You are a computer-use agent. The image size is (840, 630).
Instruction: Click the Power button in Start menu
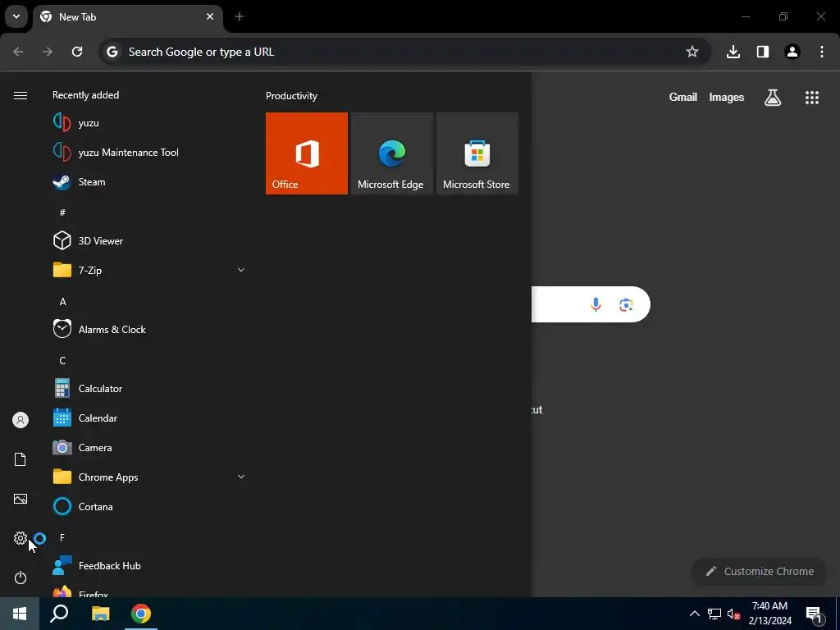click(21, 577)
